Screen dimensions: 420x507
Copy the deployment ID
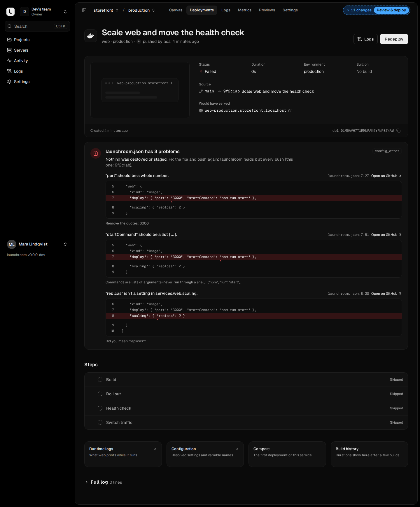click(398, 131)
